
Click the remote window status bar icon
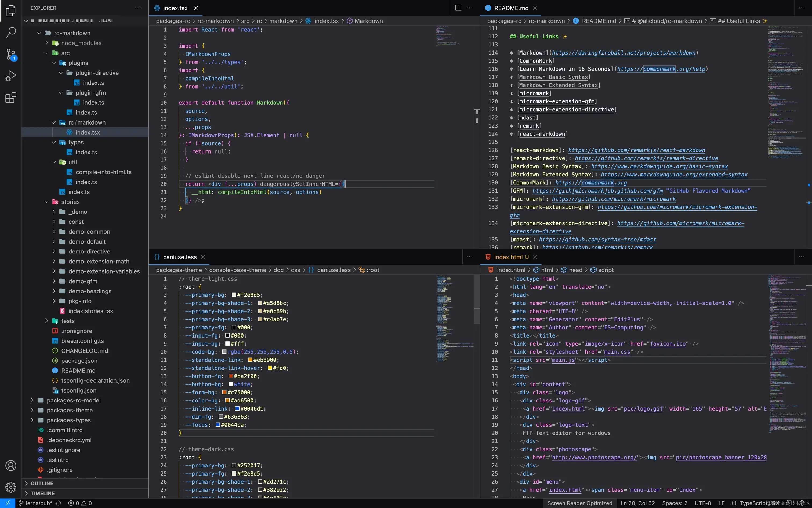click(8, 503)
